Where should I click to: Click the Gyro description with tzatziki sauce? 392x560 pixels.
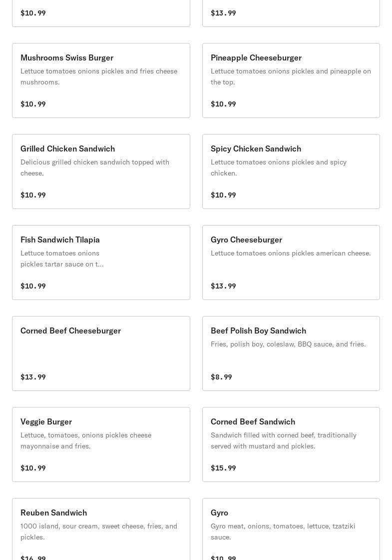coord(283,532)
